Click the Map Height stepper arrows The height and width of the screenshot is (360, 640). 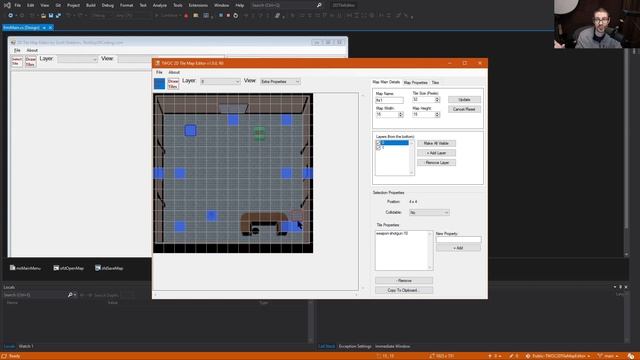437,115
